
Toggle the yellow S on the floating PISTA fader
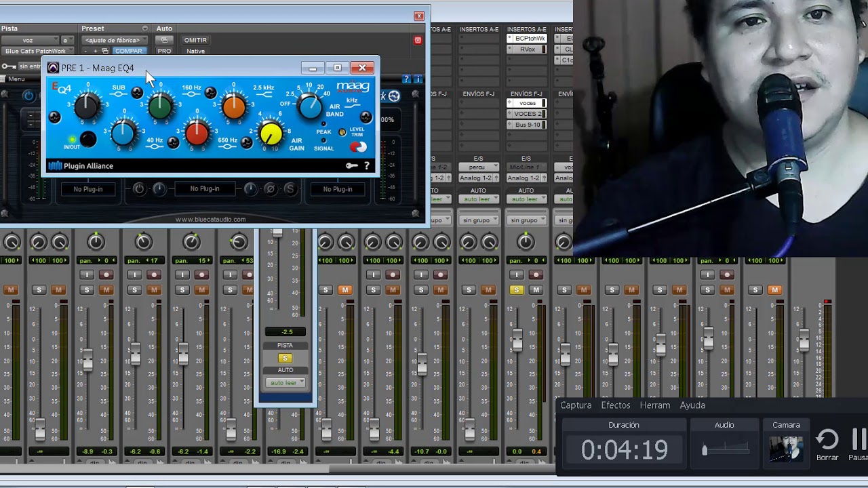pyautogui.click(x=285, y=358)
